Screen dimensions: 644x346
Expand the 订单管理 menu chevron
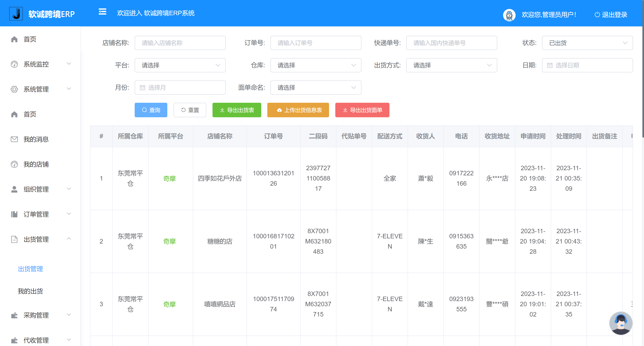pos(69,214)
